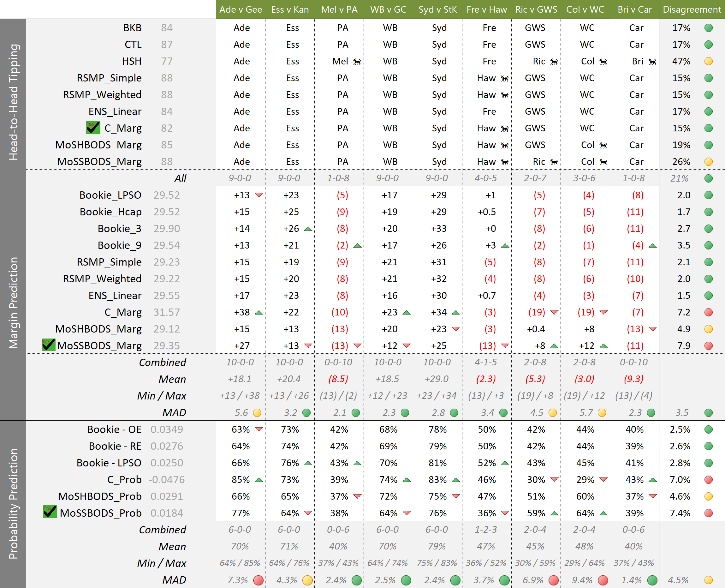725x588 pixels.
Task: Click the red down arrow beside C_Marg Ric v GWS (19)
Action: coord(554,312)
